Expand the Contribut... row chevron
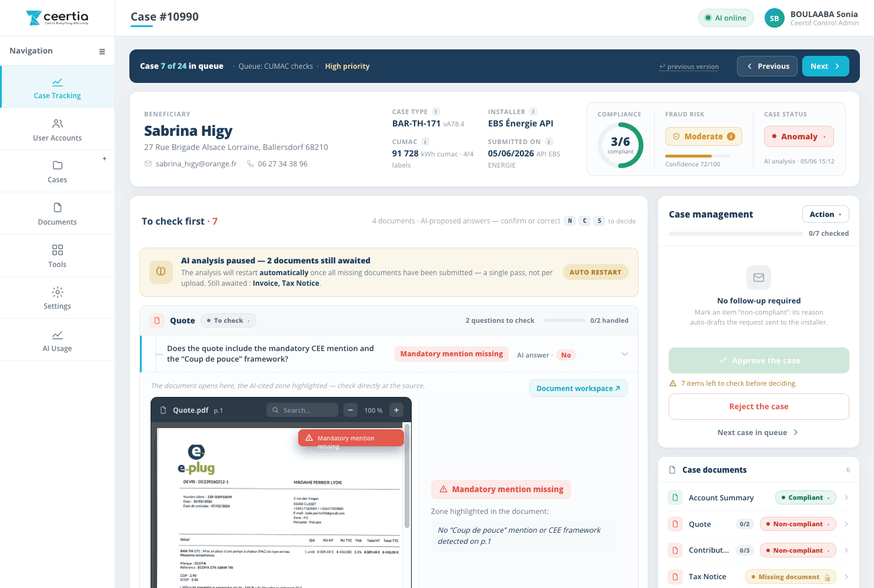 click(846, 550)
